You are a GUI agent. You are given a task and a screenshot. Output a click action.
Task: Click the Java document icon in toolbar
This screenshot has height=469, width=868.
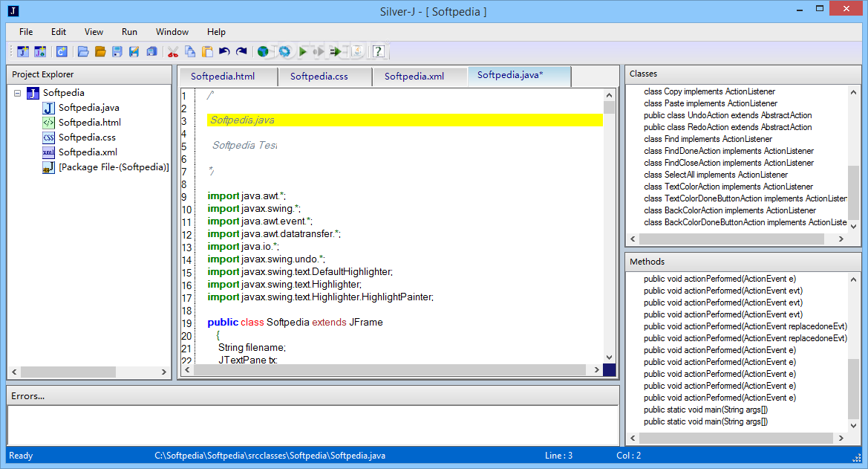pyautogui.click(x=357, y=51)
